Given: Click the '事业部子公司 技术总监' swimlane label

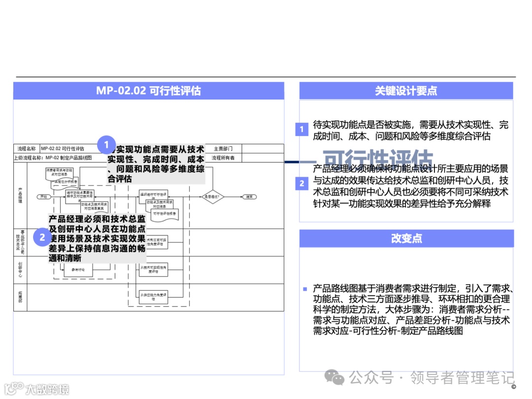Looking at the screenshot, I should pyautogui.click(x=20, y=242).
